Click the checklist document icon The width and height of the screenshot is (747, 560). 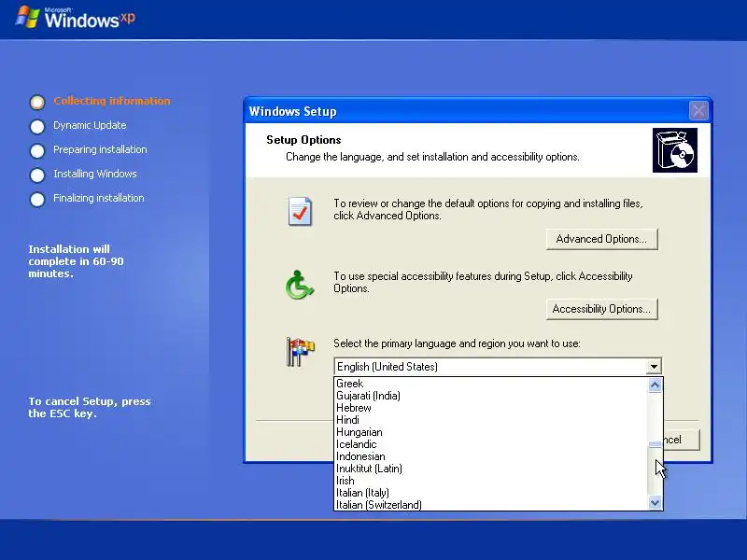point(300,211)
